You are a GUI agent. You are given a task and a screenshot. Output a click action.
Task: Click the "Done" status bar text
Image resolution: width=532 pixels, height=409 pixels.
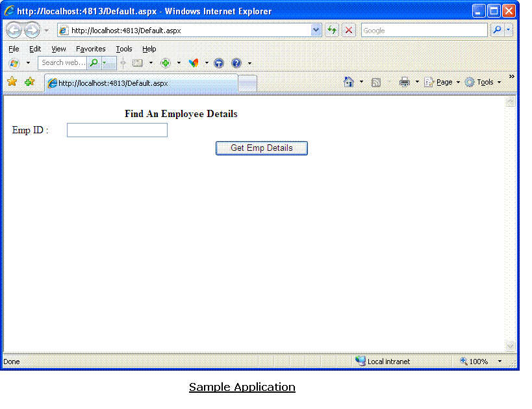12,362
